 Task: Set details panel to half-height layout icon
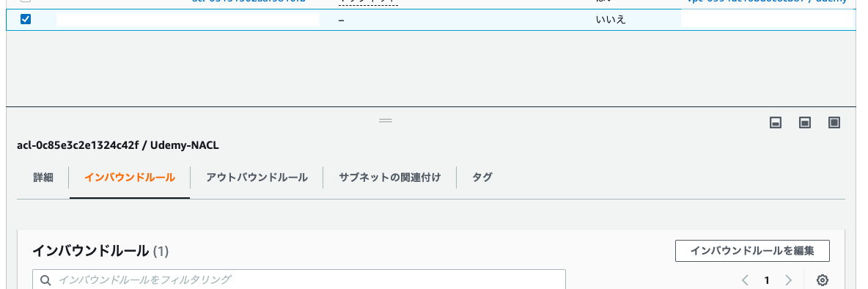click(x=805, y=122)
